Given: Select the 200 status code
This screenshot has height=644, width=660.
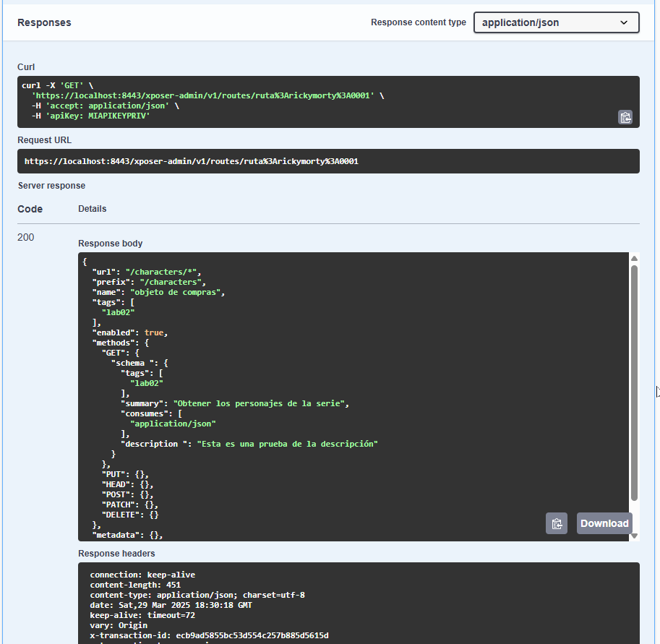Looking at the screenshot, I should point(25,237).
